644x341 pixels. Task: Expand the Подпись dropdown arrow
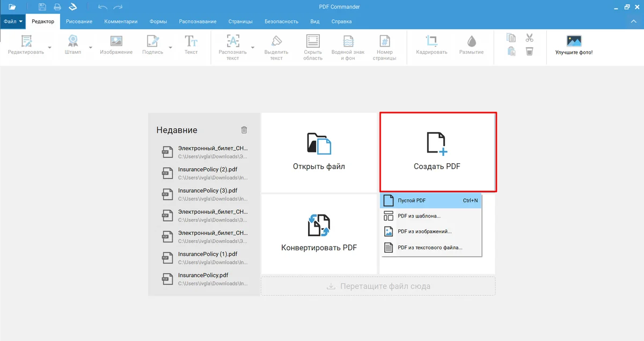(x=171, y=48)
